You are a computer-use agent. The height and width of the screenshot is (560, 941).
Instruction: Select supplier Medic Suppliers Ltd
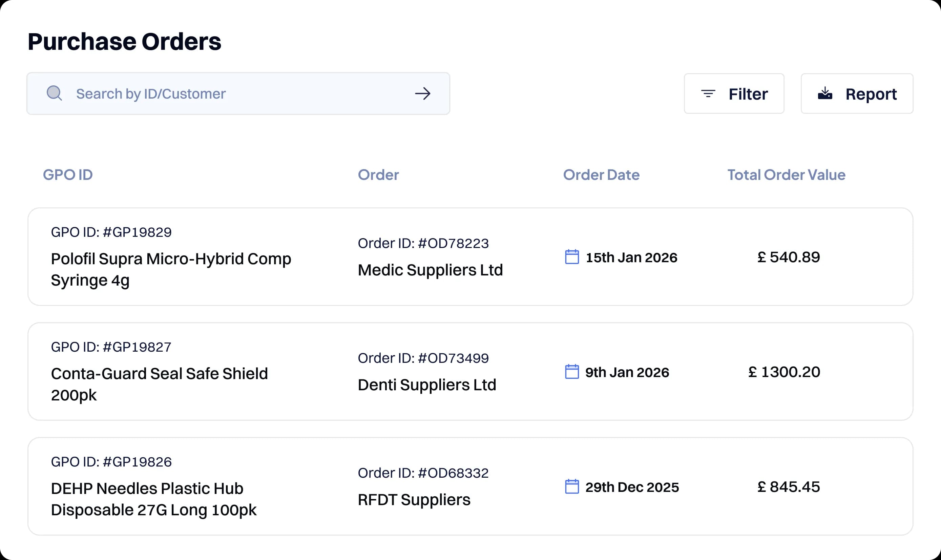[430, 270]
